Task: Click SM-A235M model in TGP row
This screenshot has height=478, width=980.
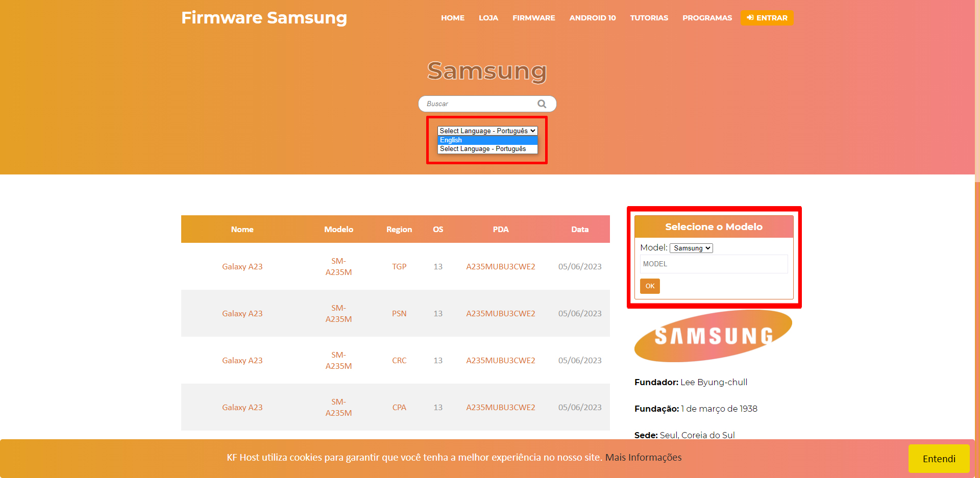Action: click(338, 267)
